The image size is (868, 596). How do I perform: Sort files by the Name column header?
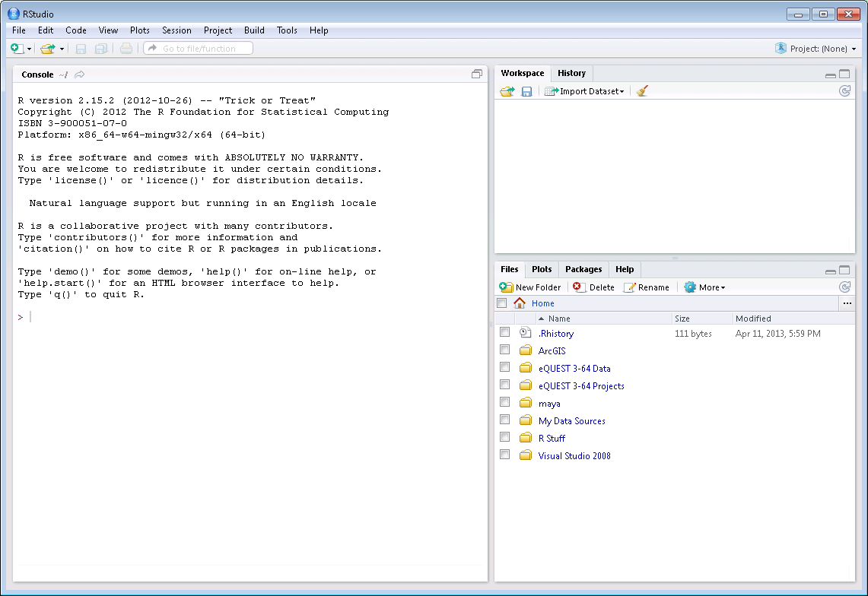pos(604,319)
